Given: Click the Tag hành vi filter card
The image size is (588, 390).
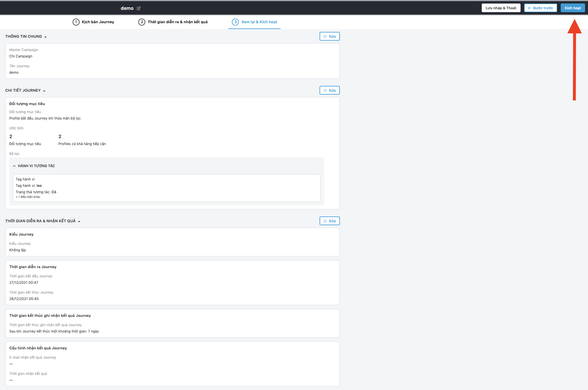Looking at the screenshot, I should click(x=166, y=188).
